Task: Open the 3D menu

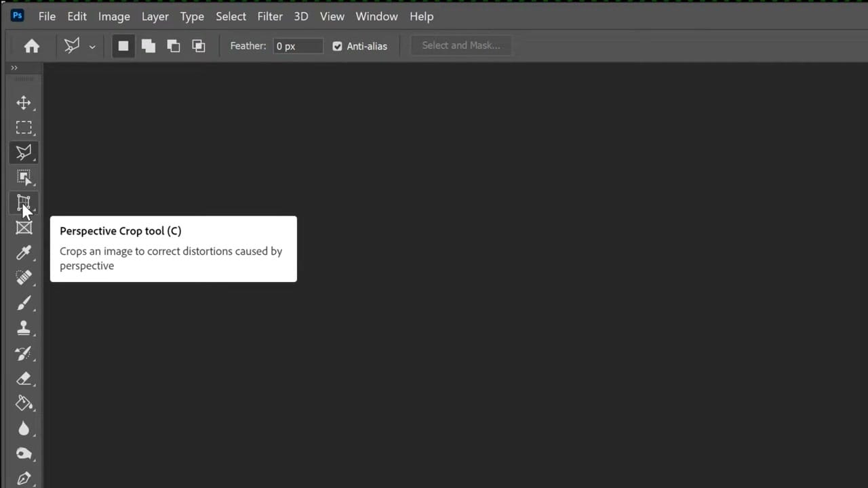Action: coord(301,16)
